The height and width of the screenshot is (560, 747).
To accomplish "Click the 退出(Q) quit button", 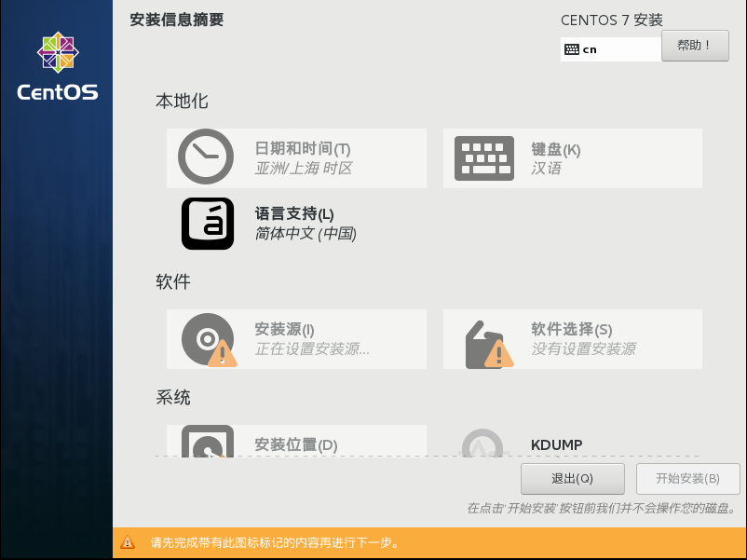I will 573,479.
